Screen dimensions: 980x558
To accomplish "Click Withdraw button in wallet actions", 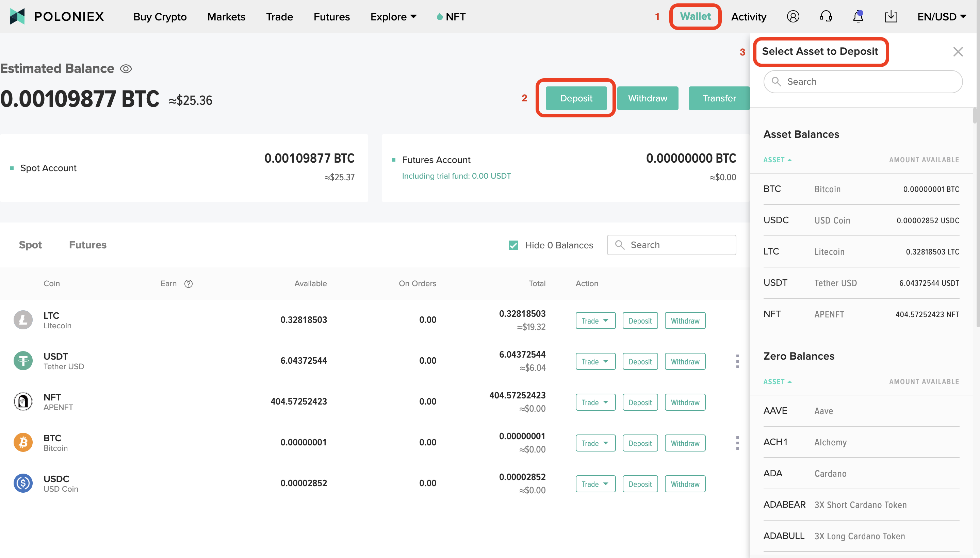I will click(646, 98).
